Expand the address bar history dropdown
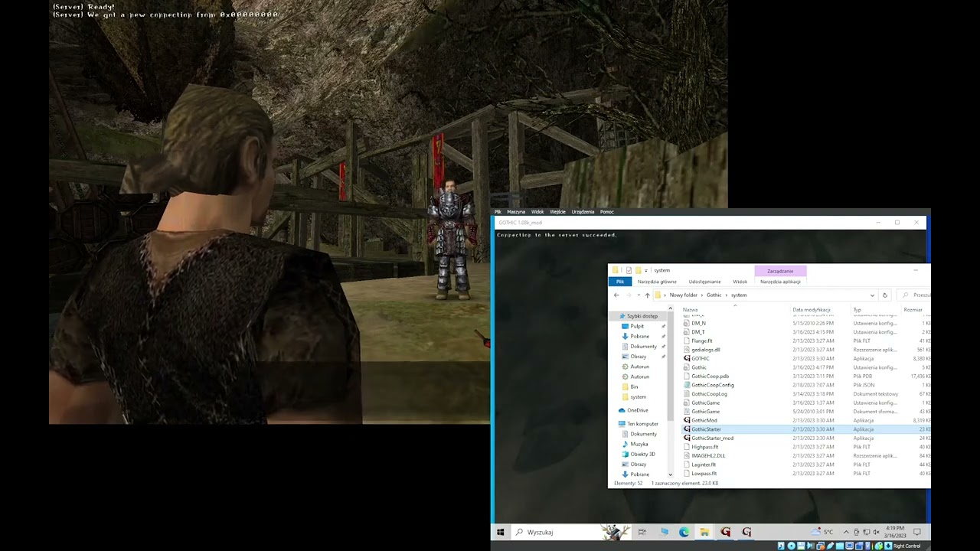This screenshot has width=980, height=551. point(872,295)
